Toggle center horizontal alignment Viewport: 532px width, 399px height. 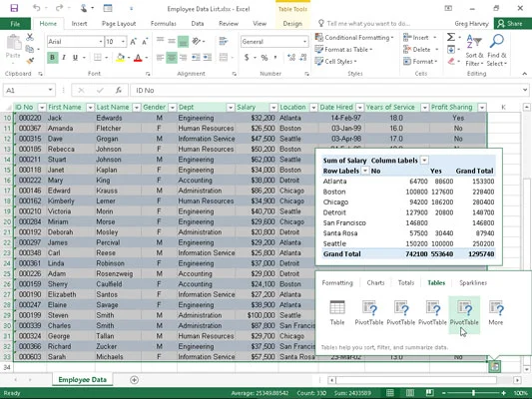(172, 58)
